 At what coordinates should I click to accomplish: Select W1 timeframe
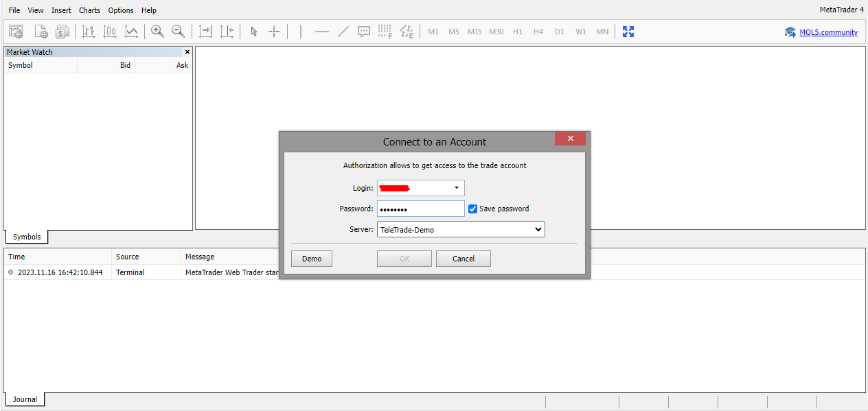point(581,32)
